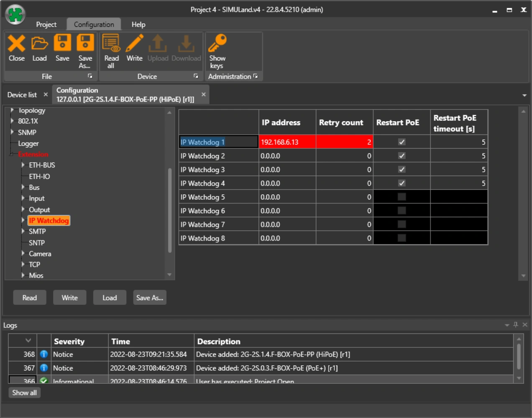The image size is (532, 418).
Task: Open Show keys administration tool
Action: (217, 44)
